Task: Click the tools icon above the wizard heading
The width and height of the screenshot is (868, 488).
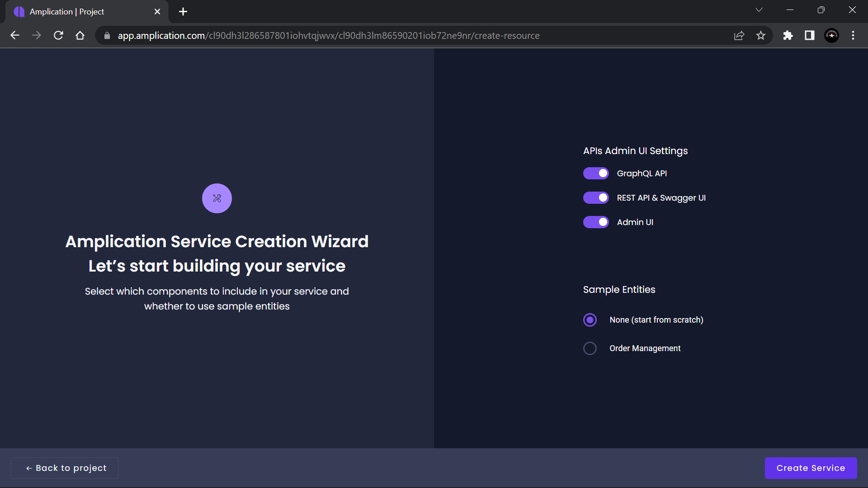Action: coord(217,198)
